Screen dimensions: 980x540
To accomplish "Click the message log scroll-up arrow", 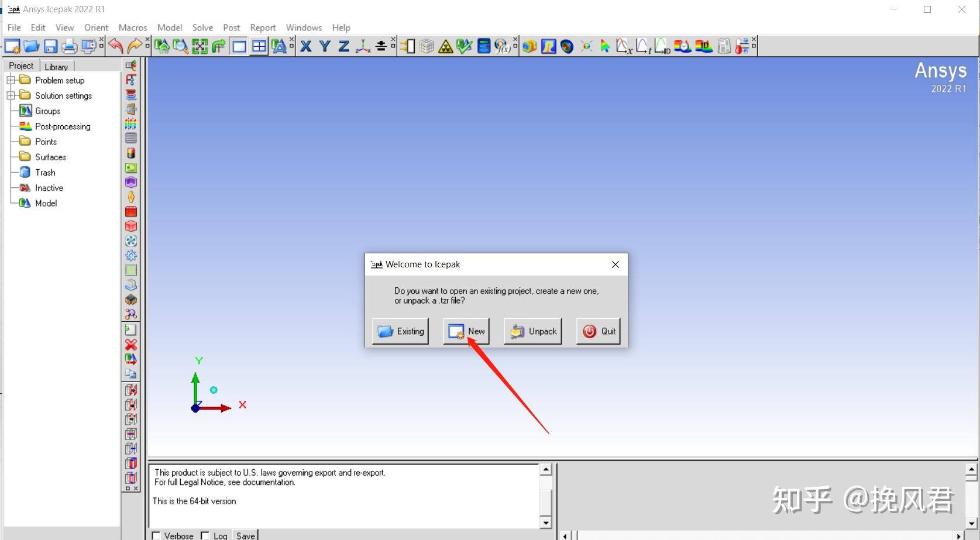I will click(x=546, y=469).
